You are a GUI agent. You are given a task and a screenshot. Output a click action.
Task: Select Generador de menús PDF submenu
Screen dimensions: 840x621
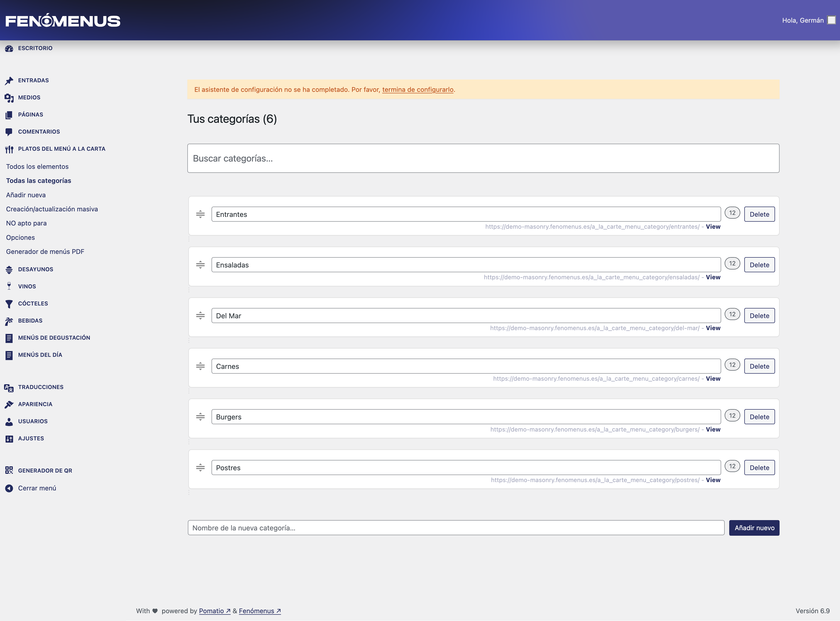pyautogui.click(x=45, y=251)
